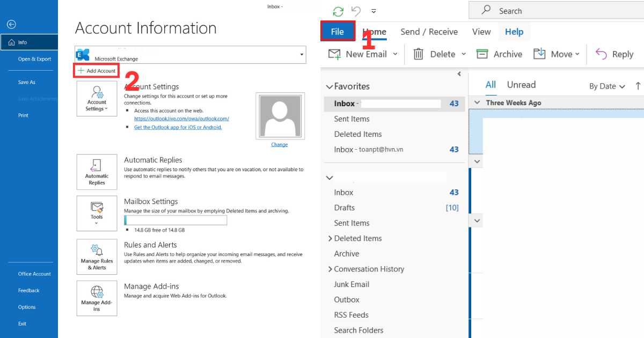
Task: Choose Save As in backstage menu
Action: pyautogui.click(x=27, y=82)
